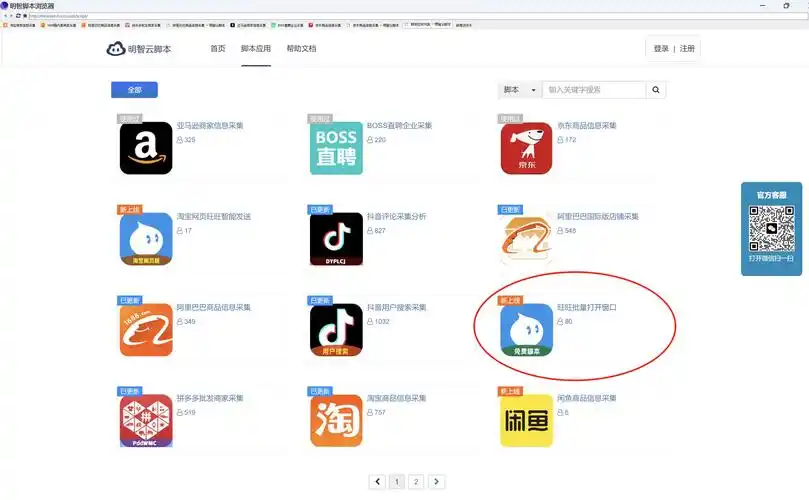Go to next page arrow in pagination
The image size is (809, 500).
(436, 481)
